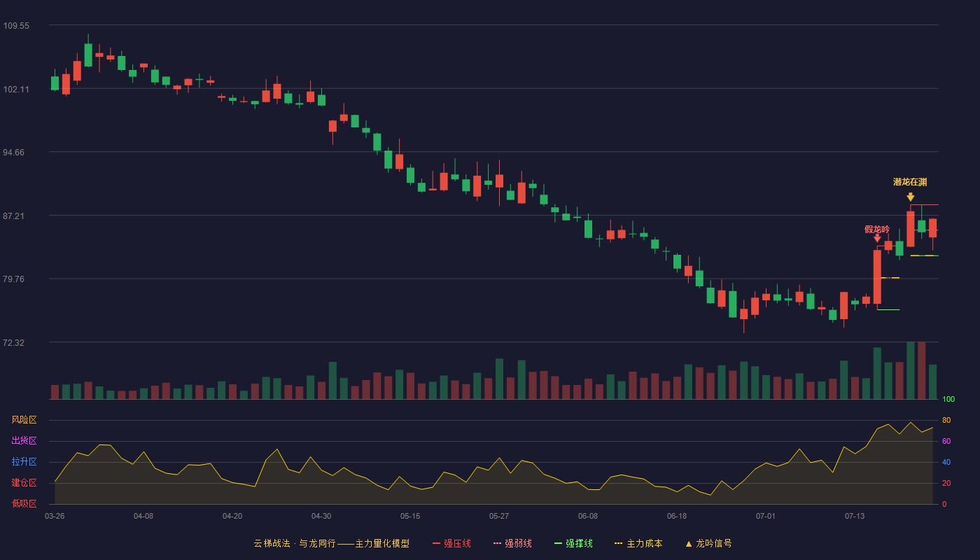Toggle the 强压线 red legend entry
980x560 pixels.
(451, 543)
